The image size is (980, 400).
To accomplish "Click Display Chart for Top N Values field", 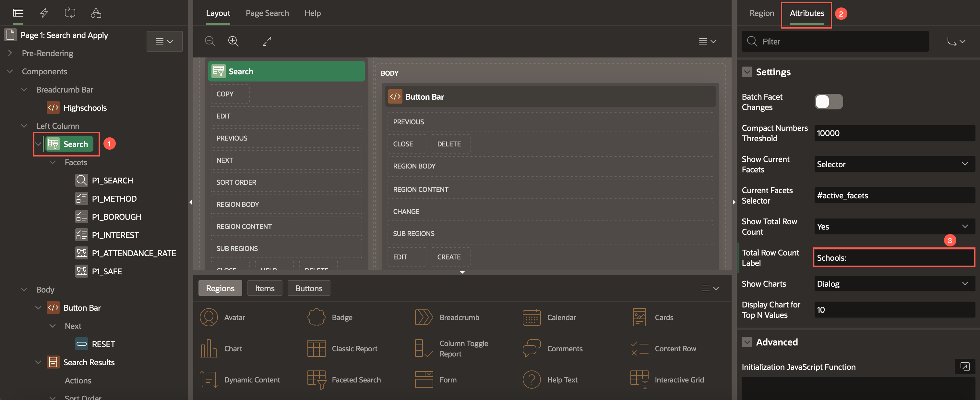I will 894,310.
